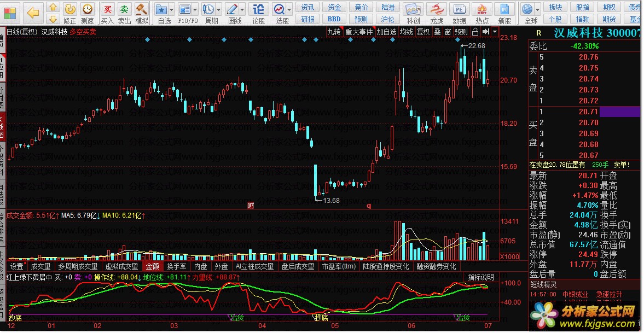This screenshot has width=644, height=333.
Task: Switch to the 陆股通持股变化 tab
Action: pos(386,266)
